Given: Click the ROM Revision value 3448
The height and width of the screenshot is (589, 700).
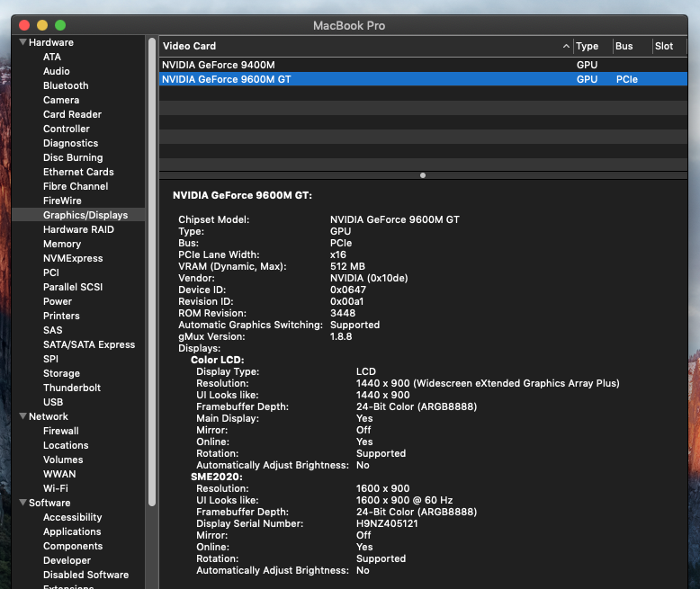Looking at the screenshot, I should click(343, 313).
